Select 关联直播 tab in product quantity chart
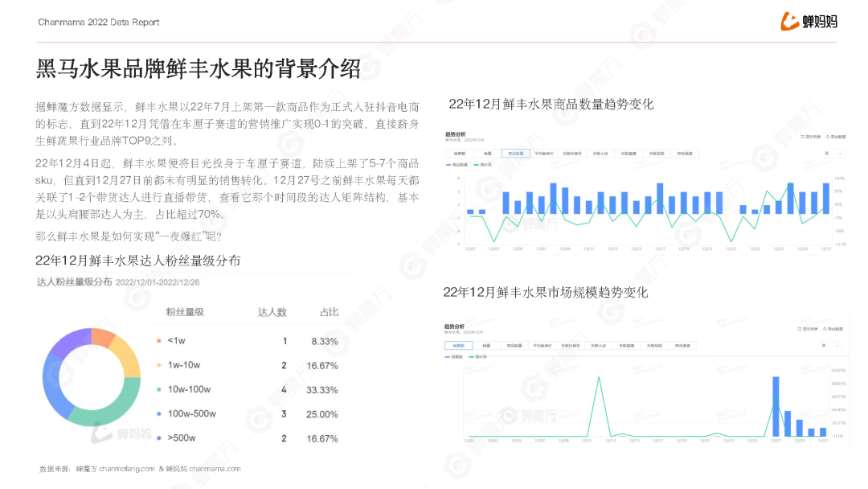This screenshot has height=489, width=868. [x=628, y=154]
